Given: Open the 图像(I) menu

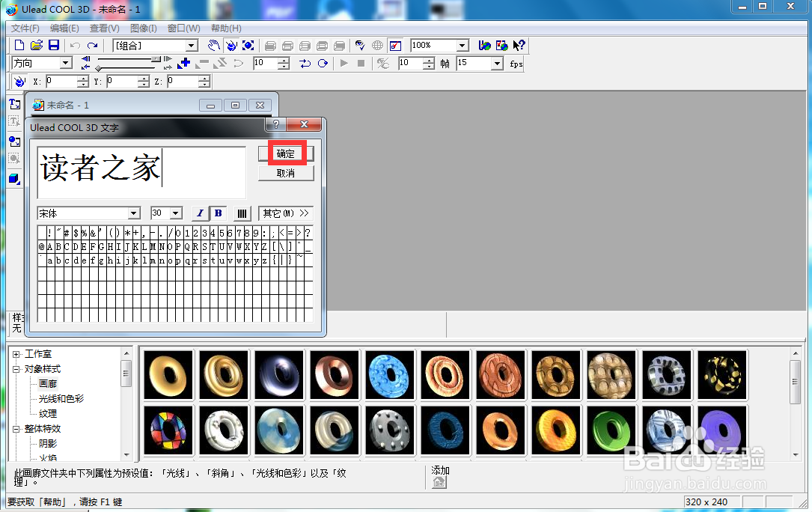Looking at the screenshot, I should click(x=144, y=28).
